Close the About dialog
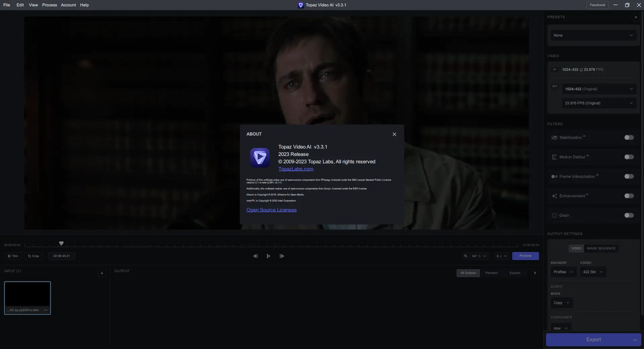The width and height of the screenshot is (644, 349). 394,134
